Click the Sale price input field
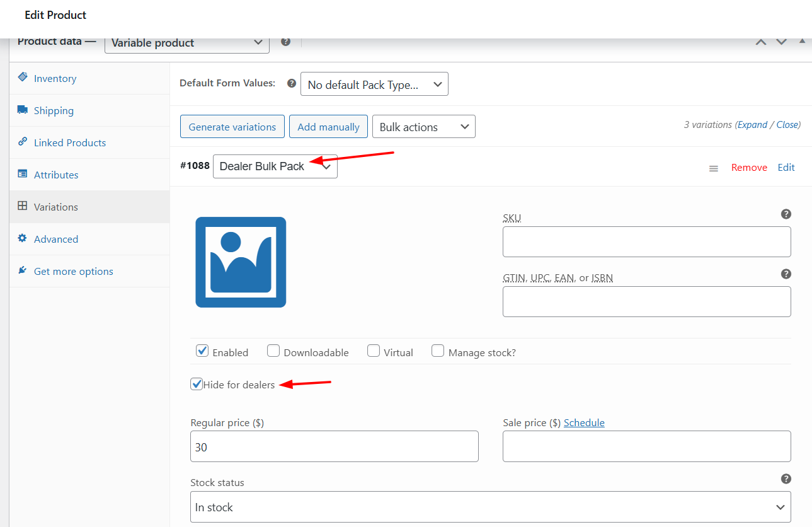812x527 pixels. (647, 446)
